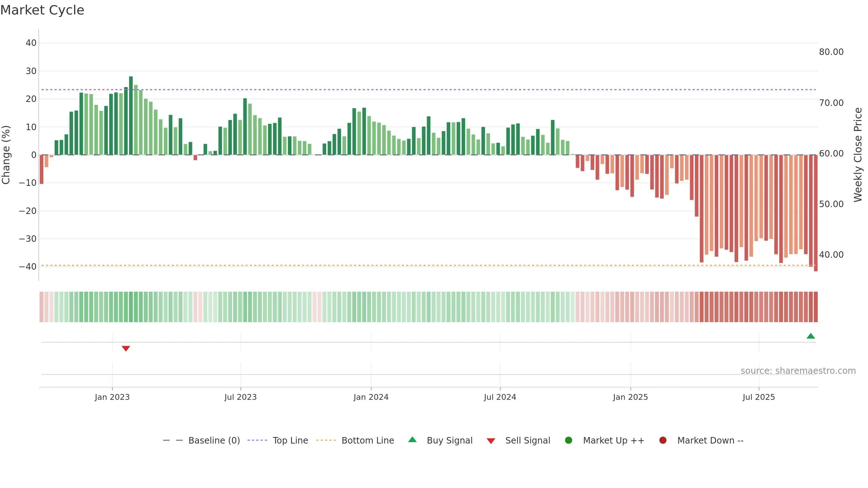Click the purple dotted Top Line

429,90
